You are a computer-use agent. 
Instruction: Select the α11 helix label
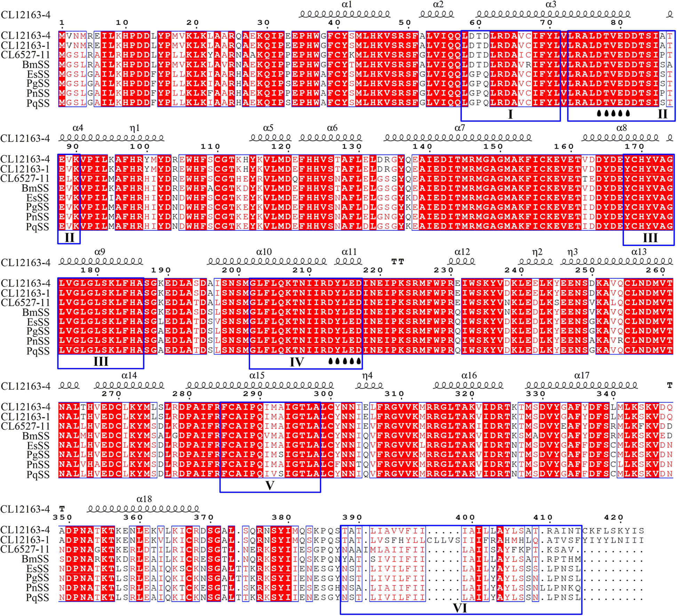349,252
